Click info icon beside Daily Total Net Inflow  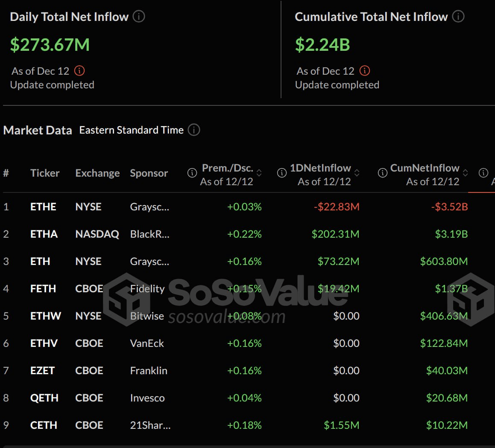tap(138, 16)
